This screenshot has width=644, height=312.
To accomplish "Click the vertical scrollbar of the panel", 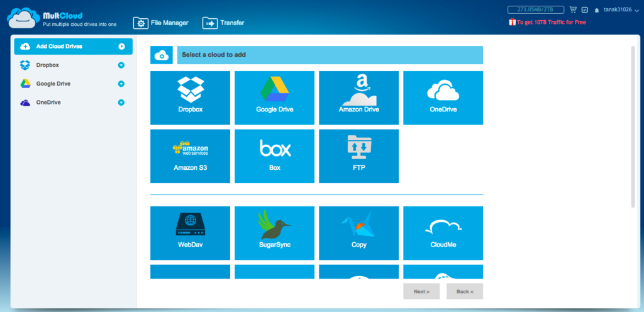I will (x=633, y=126).
